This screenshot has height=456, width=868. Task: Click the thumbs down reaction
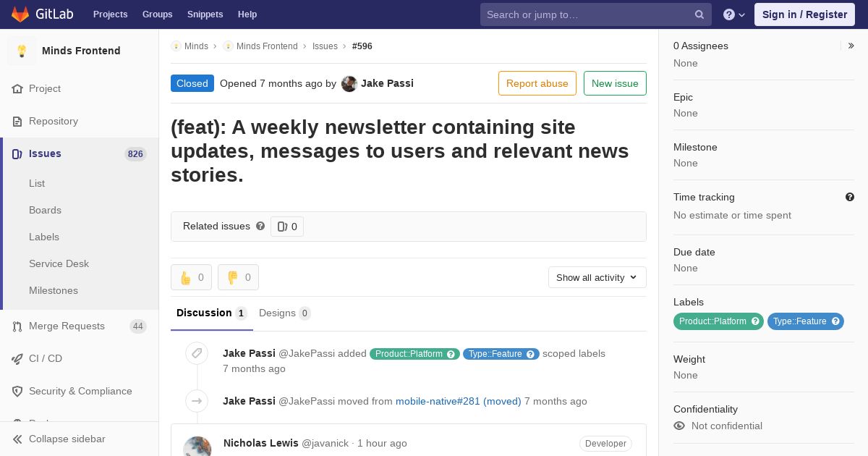[x=238, y=277]
